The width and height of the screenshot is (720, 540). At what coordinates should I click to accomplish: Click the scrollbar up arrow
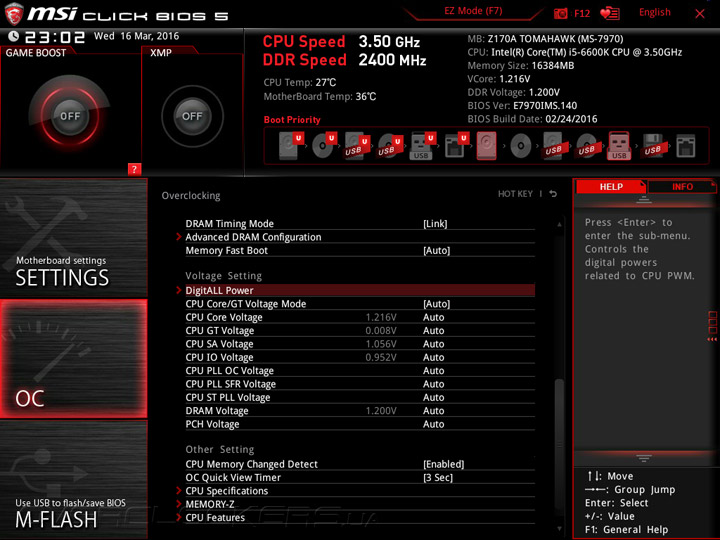coord(559,224)
